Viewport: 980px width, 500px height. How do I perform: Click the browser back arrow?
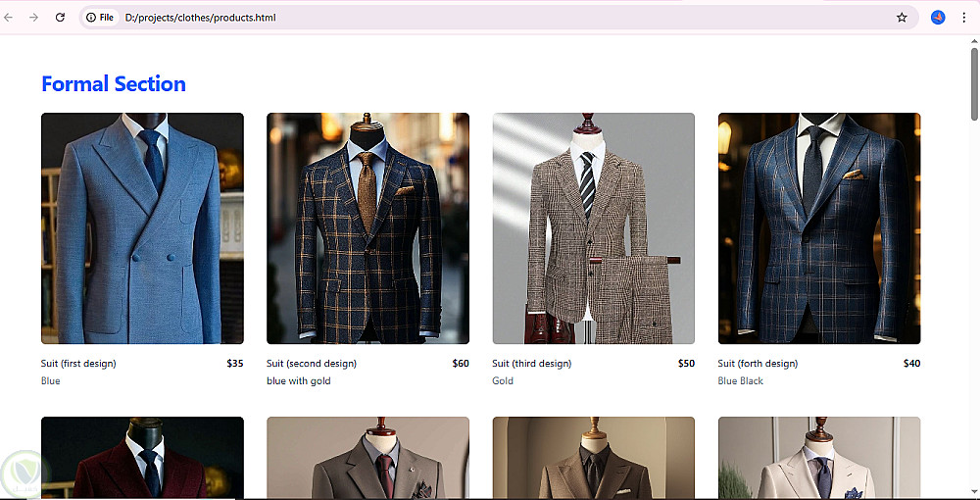pyautogui.click(x=8, y=18)
